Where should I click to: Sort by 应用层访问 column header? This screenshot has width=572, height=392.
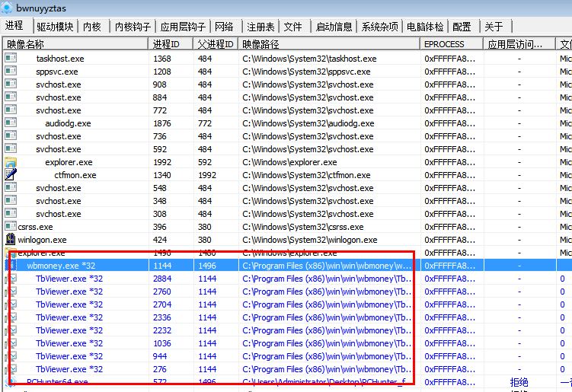point(519,44)
